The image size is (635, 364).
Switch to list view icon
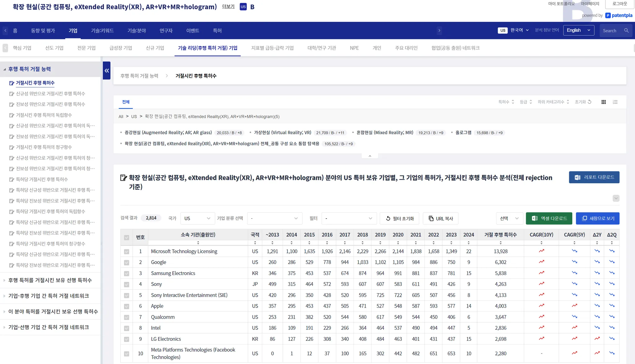click(x=615, y=102)
